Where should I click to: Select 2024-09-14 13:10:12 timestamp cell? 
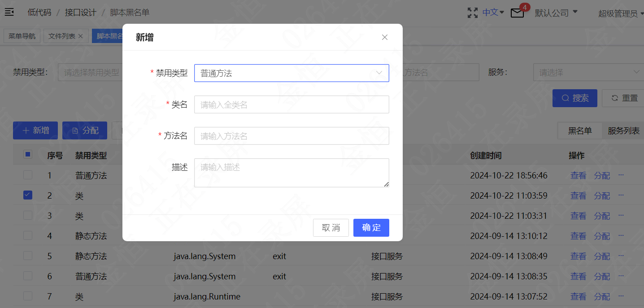coord(509,236)
